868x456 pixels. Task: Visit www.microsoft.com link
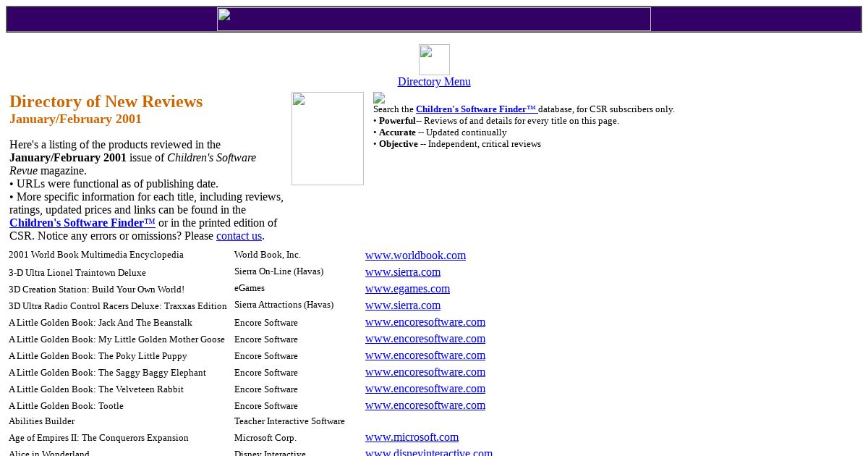tap(412, 437)
